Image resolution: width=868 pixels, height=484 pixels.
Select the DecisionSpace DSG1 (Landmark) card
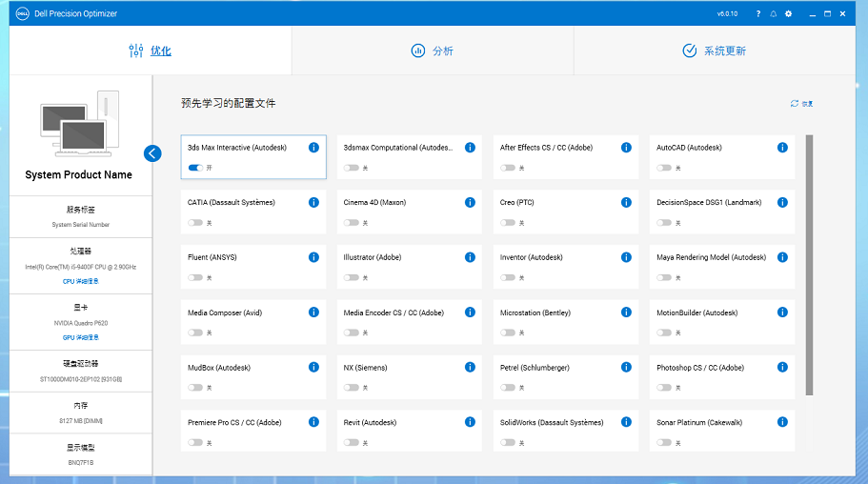tap(722, 212)
